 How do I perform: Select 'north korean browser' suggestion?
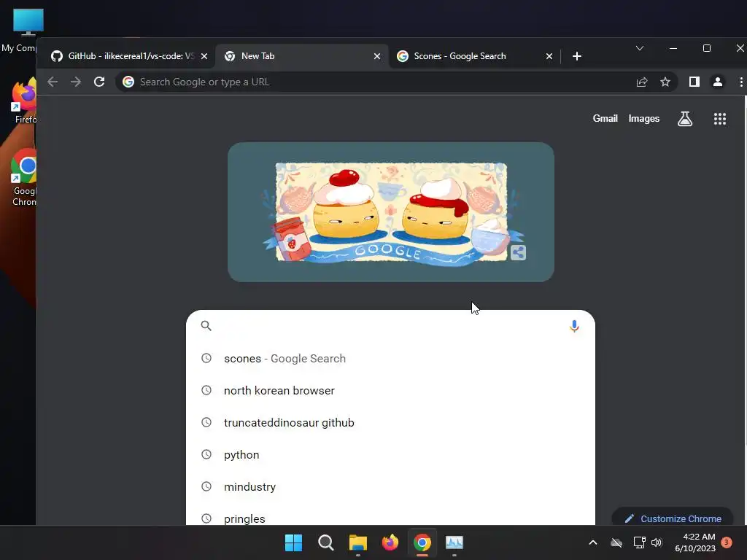(390, 391)
